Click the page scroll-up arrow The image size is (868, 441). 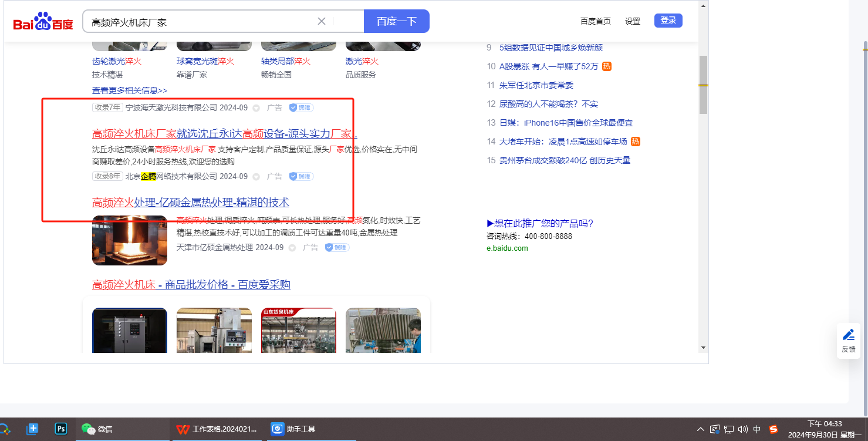click(704, 5)
